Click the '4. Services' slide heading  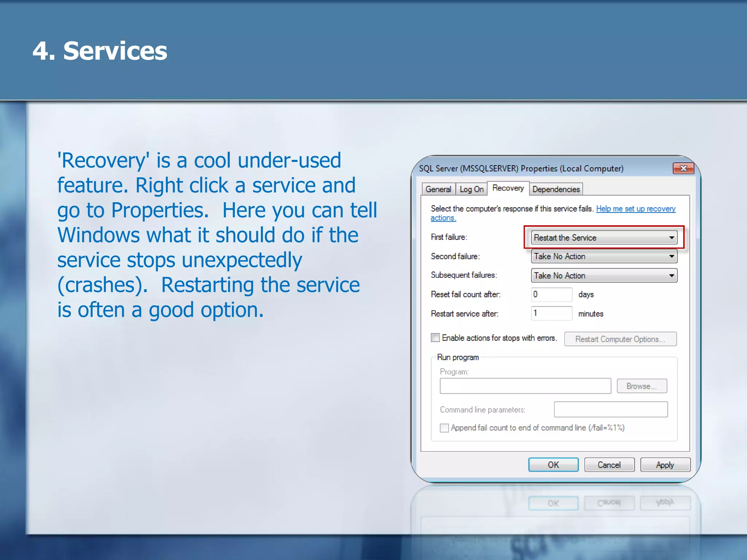[x=100, y=51]
